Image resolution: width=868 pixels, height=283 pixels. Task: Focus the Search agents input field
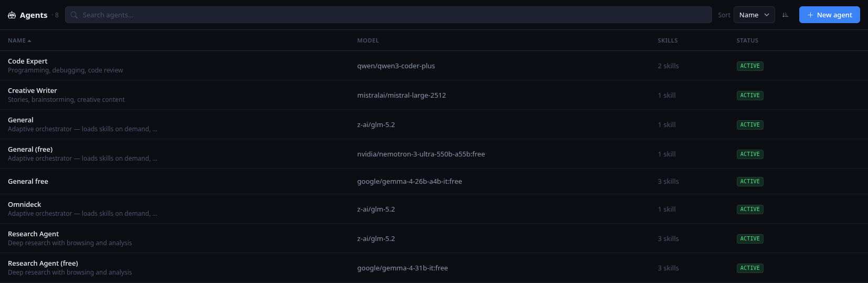click(x=388, y=15)
